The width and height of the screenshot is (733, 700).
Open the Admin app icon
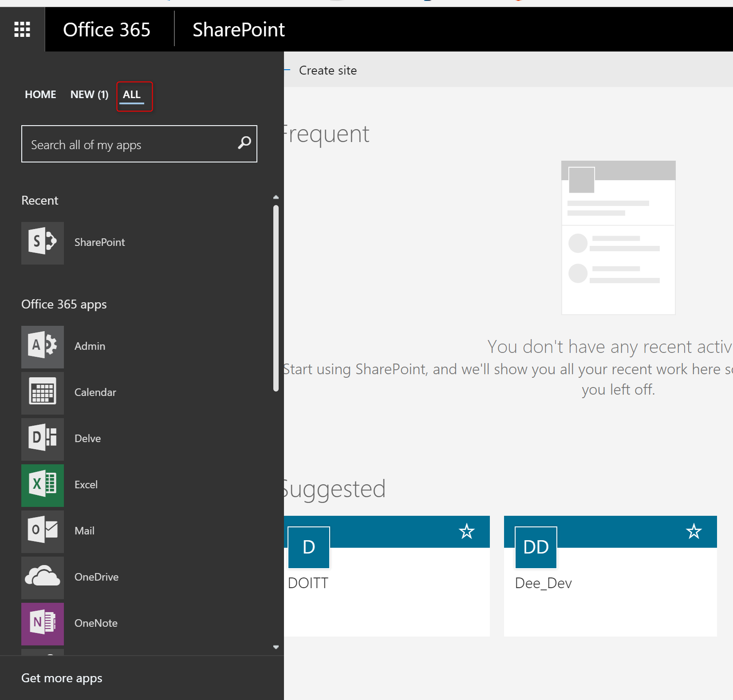pos(43,347)
